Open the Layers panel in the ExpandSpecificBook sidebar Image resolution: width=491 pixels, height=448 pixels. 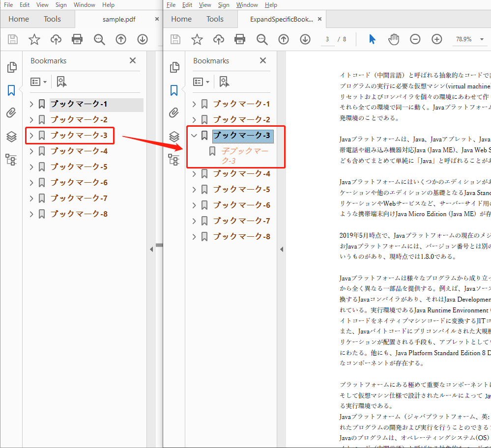(x=174, y=137)
